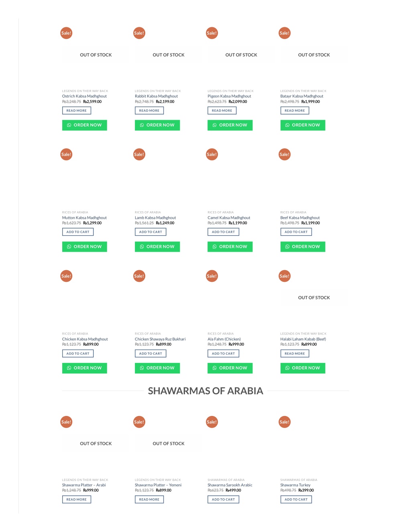Click the Sale badge on Rabbit Kabsa Madghhout
The image size is (411, 532).
pos(139,33)
